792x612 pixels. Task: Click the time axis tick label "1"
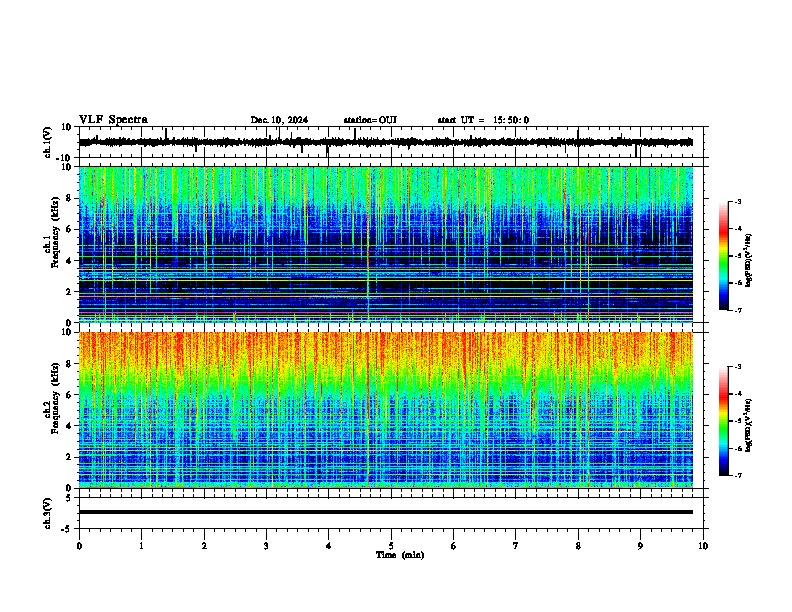(141, 546)
